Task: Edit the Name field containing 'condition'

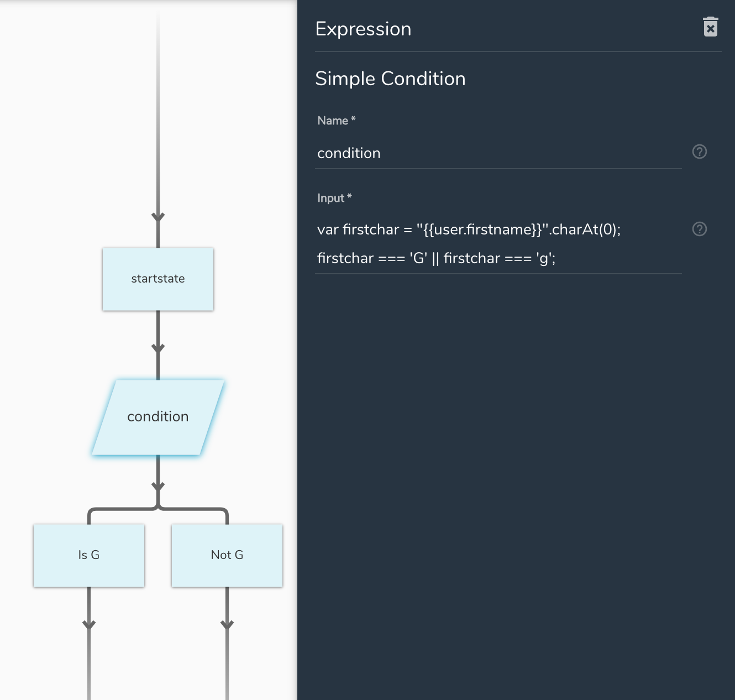Action: point(498,153)
